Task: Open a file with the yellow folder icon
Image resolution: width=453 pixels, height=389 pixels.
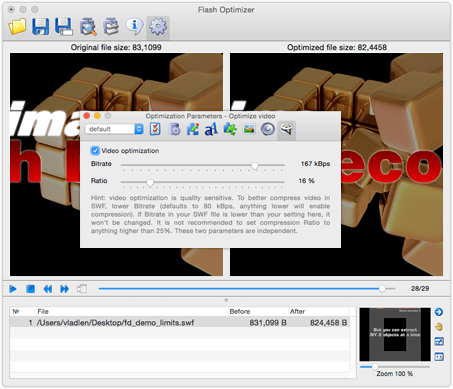Action: (x=17, y=27)
